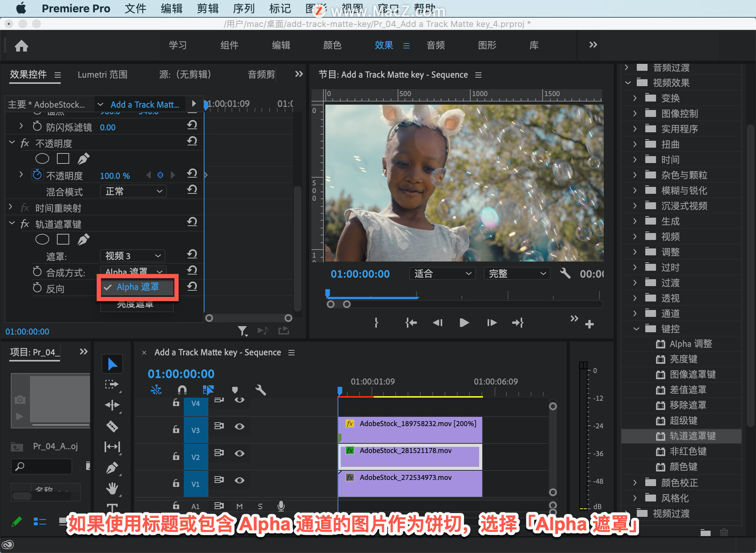
Task: Toggle V2 track output eye
Action: pos(239,453)
